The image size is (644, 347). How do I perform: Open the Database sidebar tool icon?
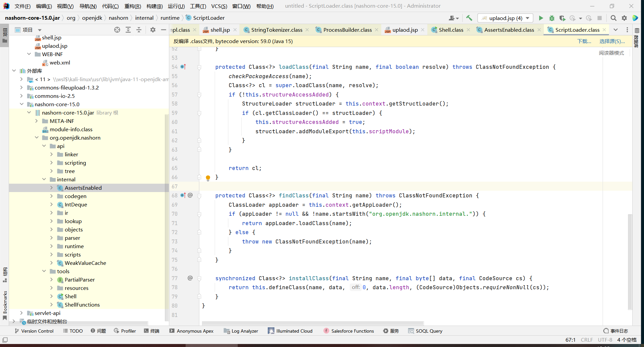(637, 30)
